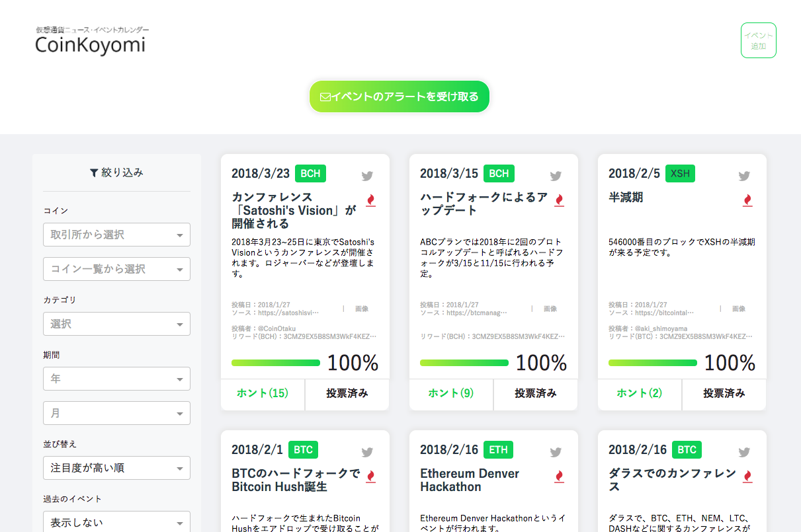Viewport: 801px width, 532px height.
Task: Click the flame icon on the Satoshi's Vision card
Action: pos(370,200)
